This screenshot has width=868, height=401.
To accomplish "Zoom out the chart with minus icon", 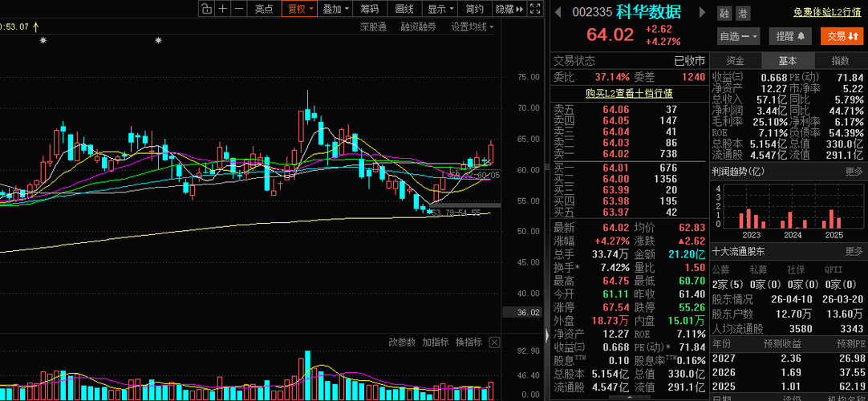I will [238, 8].
